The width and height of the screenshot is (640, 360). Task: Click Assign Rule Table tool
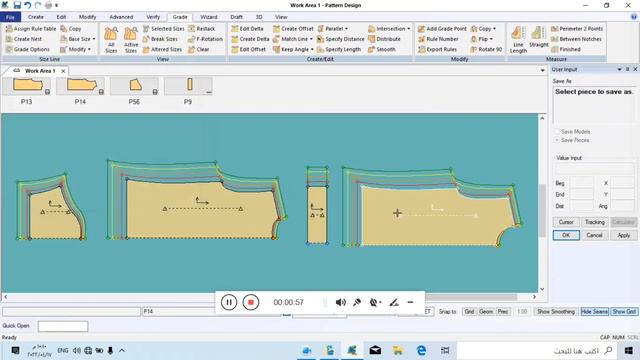[31, 29]
